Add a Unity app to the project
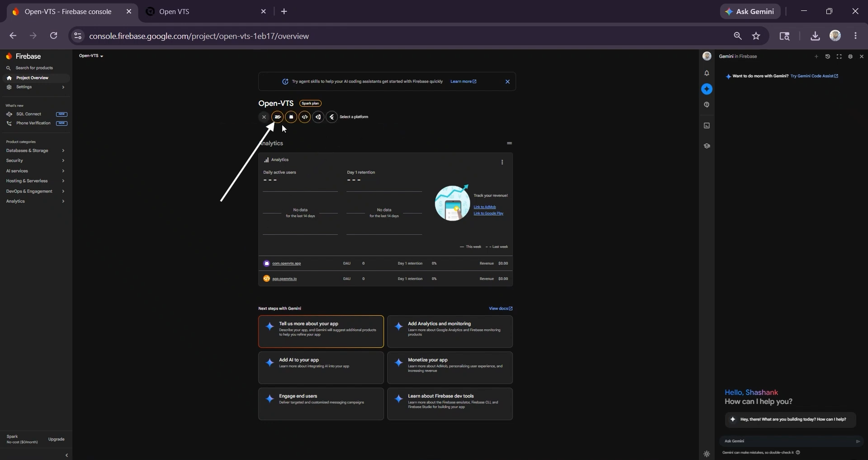 (x=318, y=117)
